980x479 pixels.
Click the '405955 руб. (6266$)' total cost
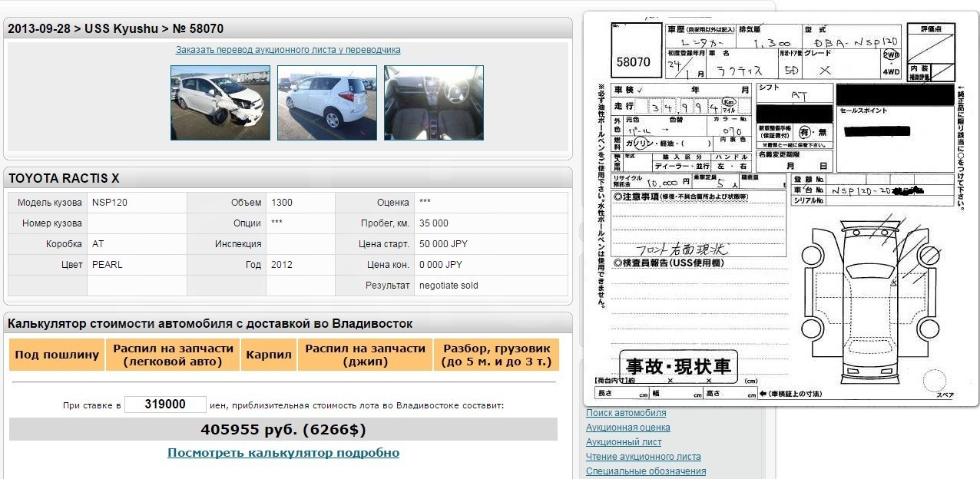(283, 429)
